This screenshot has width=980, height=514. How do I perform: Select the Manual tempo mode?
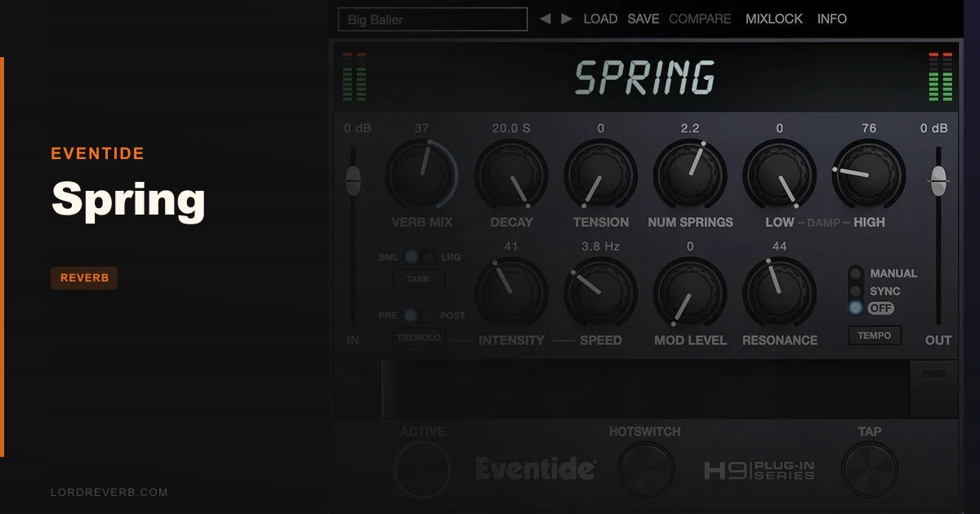(x=856, y=273)
